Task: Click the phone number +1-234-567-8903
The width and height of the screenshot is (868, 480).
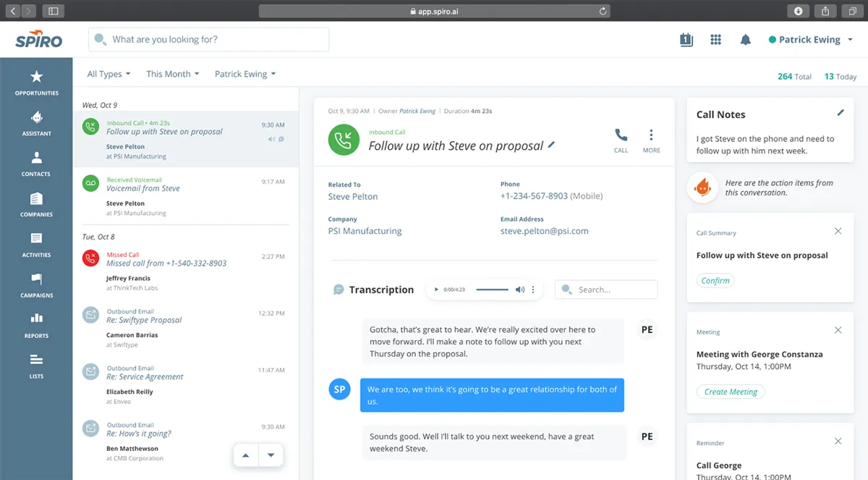Action: click(x=534, y=196)
